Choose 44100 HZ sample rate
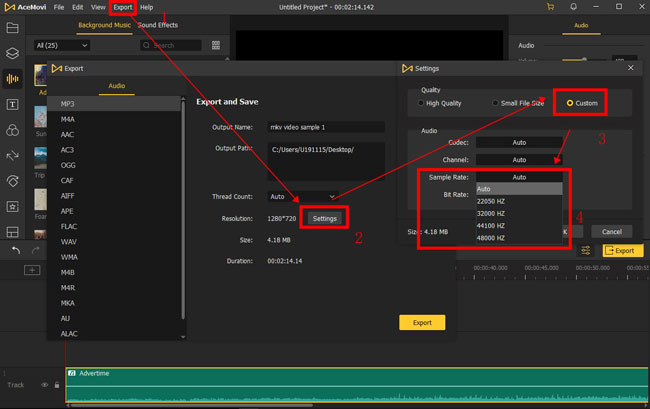650x409 pixels. [519, 225]
